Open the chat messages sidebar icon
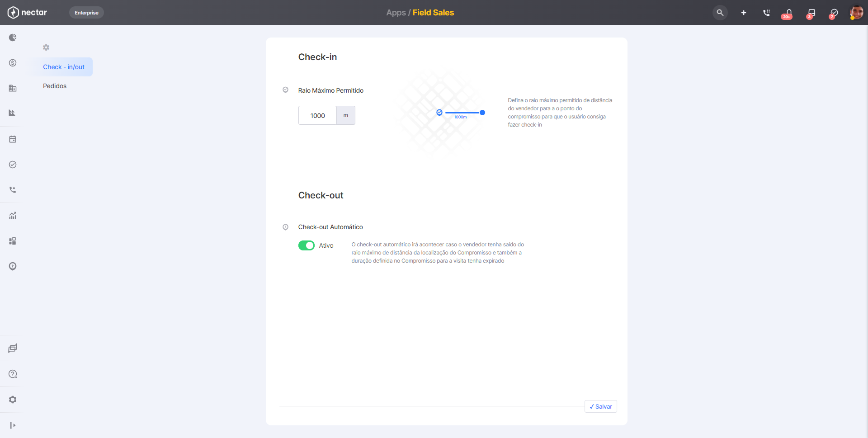Screen dimensions: 868x438 pos(13,348)
